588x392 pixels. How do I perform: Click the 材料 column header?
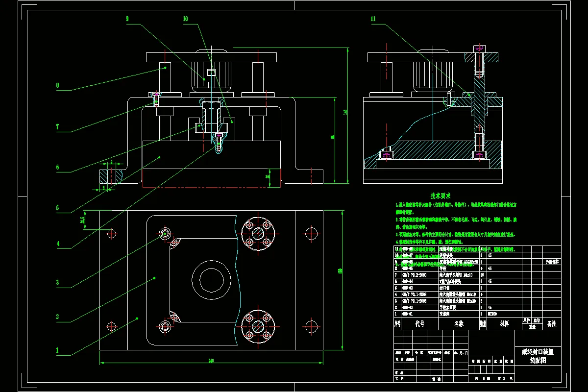click(x=504, y=324)
